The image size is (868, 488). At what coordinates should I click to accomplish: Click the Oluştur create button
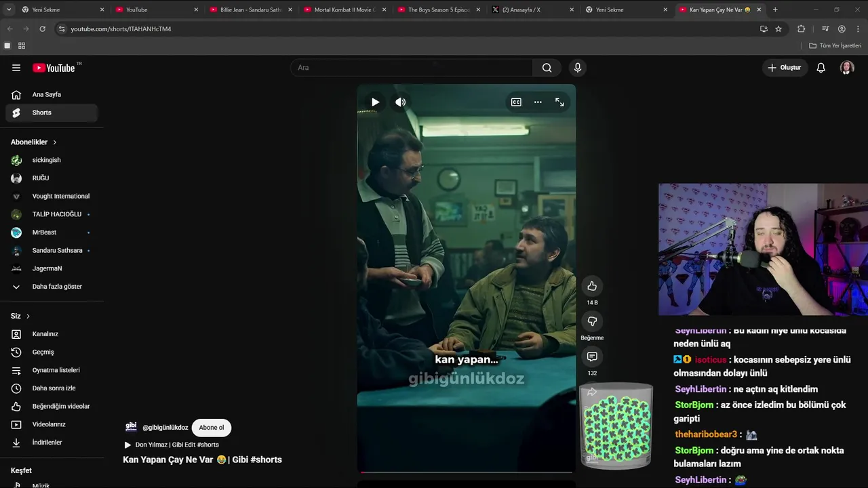(x=785, y=68)
